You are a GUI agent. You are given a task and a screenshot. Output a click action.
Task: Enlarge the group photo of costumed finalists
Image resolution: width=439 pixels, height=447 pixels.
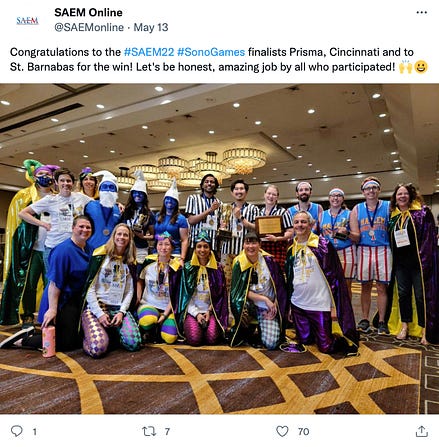(x=219, y=249)
